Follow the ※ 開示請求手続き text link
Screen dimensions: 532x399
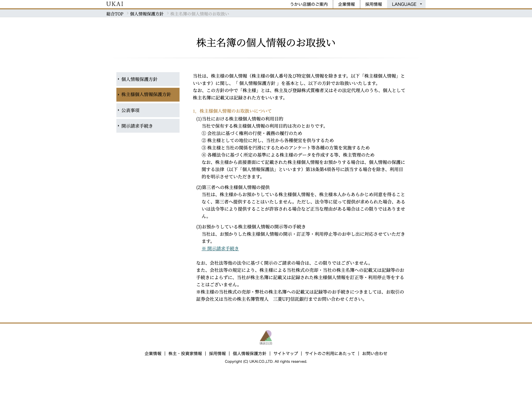220,248
